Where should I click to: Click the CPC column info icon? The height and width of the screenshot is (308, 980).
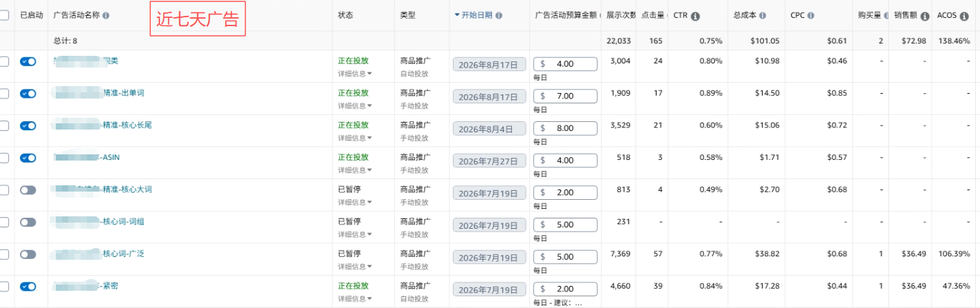[x=811, y=15]
